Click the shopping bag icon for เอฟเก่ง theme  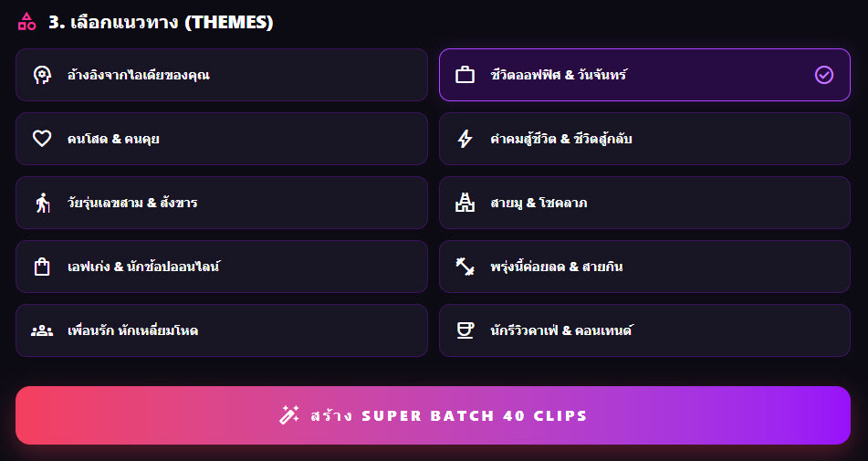pyautogui.click(x=42, y=267)
